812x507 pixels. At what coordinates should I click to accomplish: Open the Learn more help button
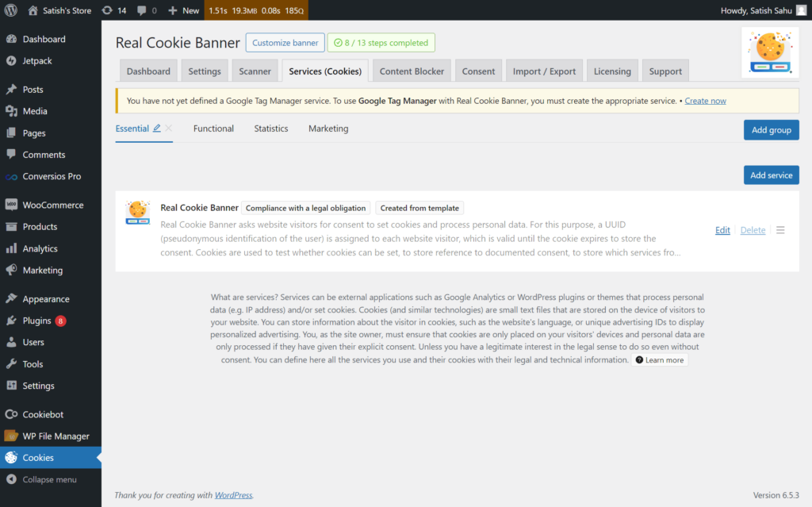[660, 359]
